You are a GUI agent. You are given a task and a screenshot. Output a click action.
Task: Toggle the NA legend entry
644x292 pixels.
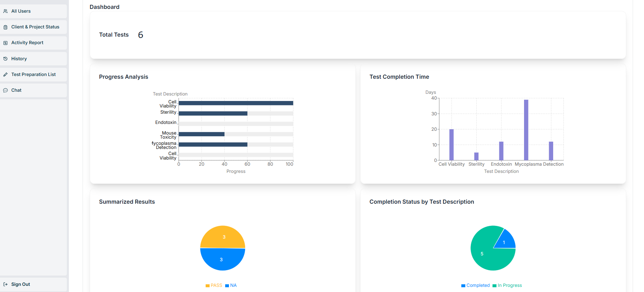(x=231, y=285)
